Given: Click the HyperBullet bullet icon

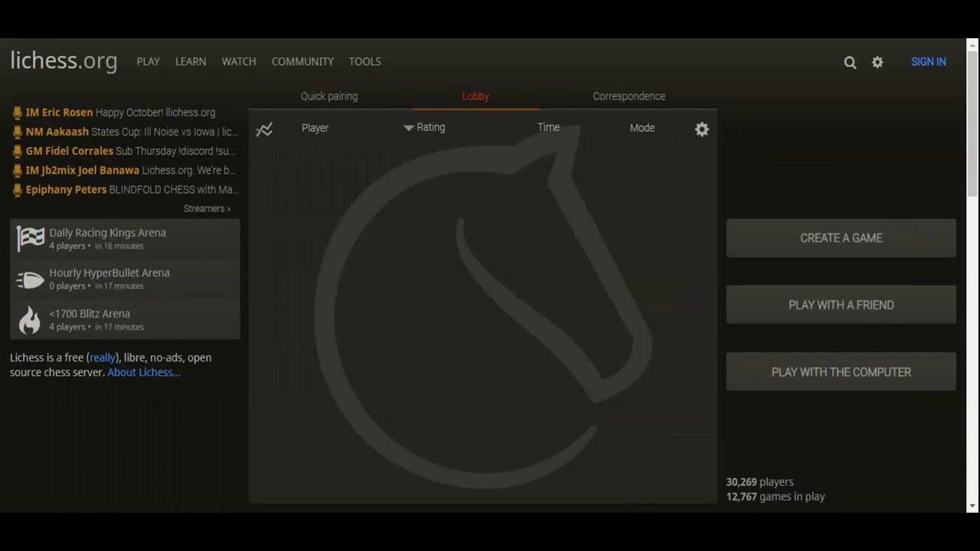Looking at the screenshot, I should click(x=30, y=279).
